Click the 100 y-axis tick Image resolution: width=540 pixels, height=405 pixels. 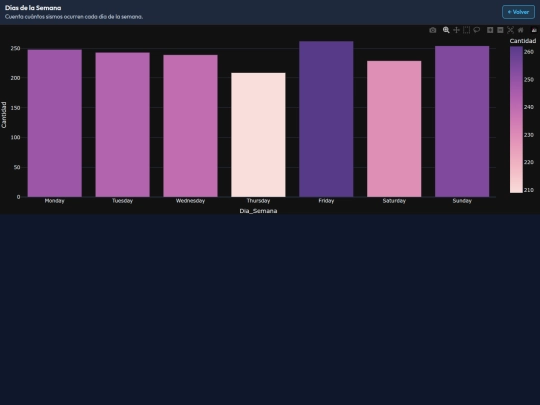tap(15, 137)
